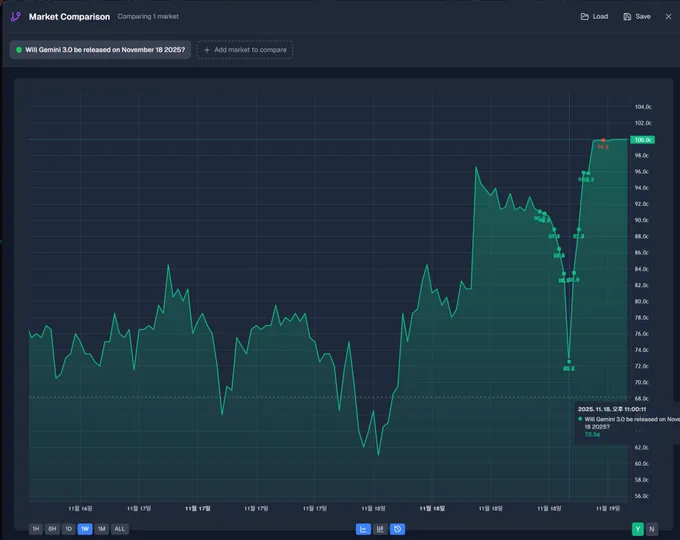This screenshot has height=540, width=680.
Task: Toggle the Y (Yes) outcome
Action: coord(638,529)
